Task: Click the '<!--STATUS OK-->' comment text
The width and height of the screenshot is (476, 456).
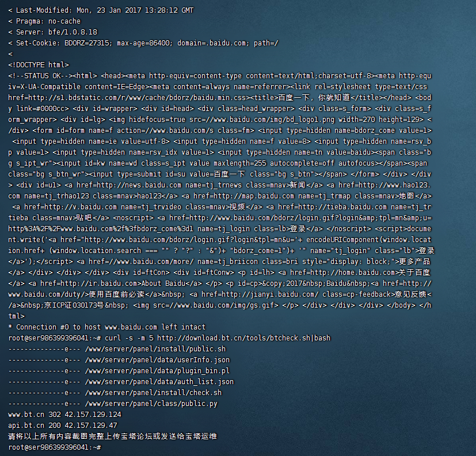Action: (41, 76)
